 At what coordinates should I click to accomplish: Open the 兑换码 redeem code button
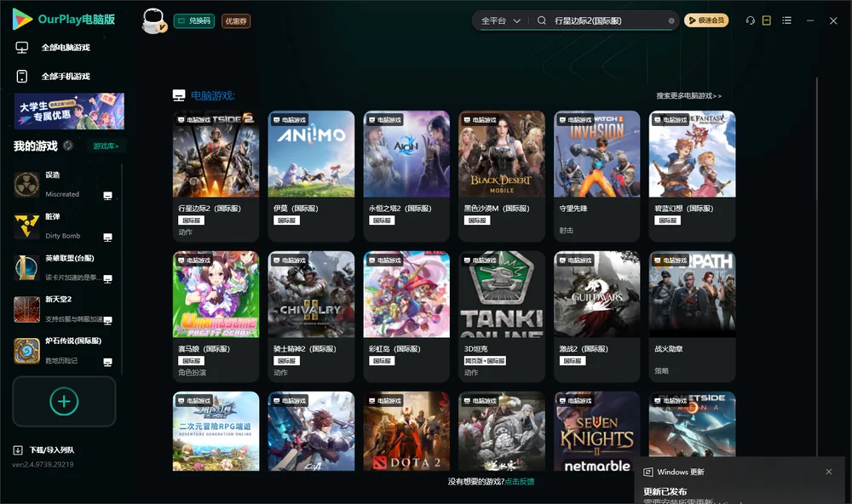(x=194, y=21)
